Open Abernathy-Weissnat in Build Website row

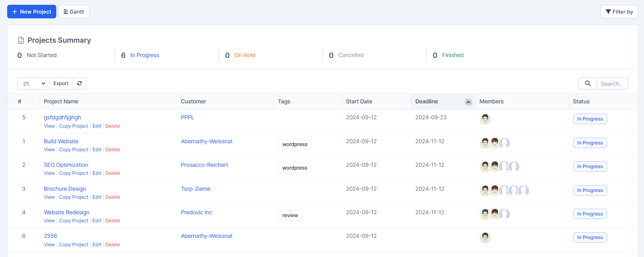tap(207, 141)
